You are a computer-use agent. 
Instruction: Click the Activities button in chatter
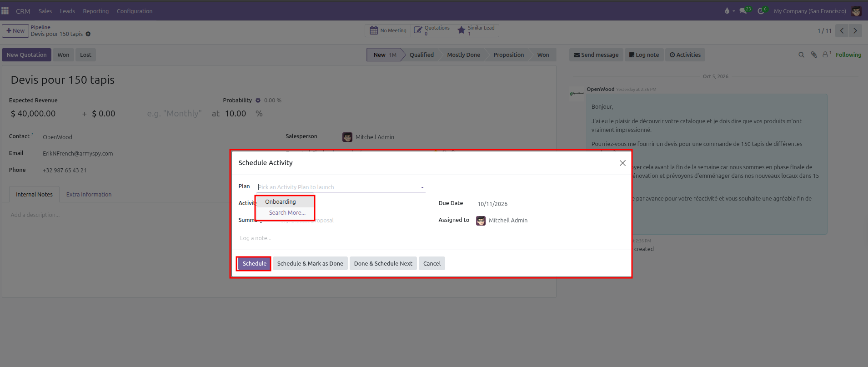(685, 55)
